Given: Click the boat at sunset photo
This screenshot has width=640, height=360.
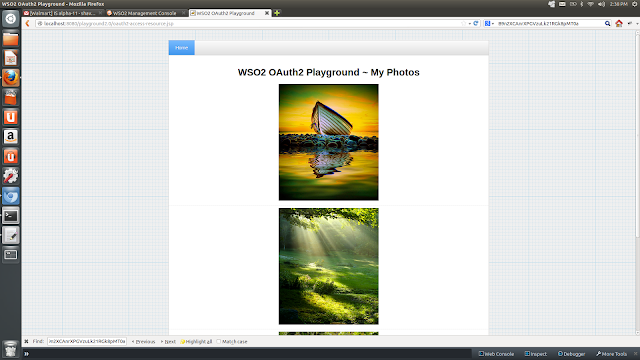Looking at the screenshot, I should point(329,142).
